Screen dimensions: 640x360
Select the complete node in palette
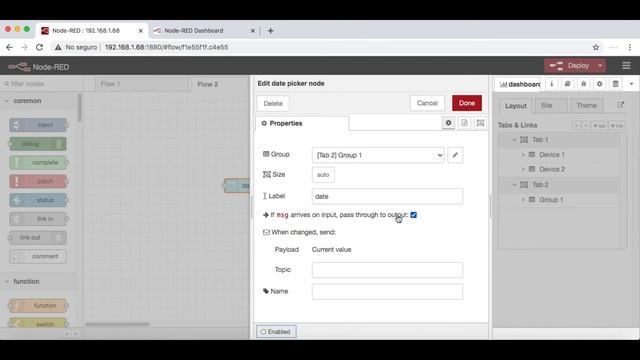coord(38,162)
